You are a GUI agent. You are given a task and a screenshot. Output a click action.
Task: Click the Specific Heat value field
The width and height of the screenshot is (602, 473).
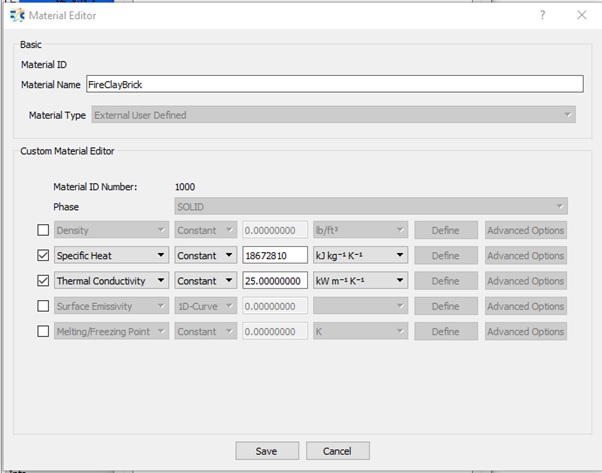(x=274, y=255)
